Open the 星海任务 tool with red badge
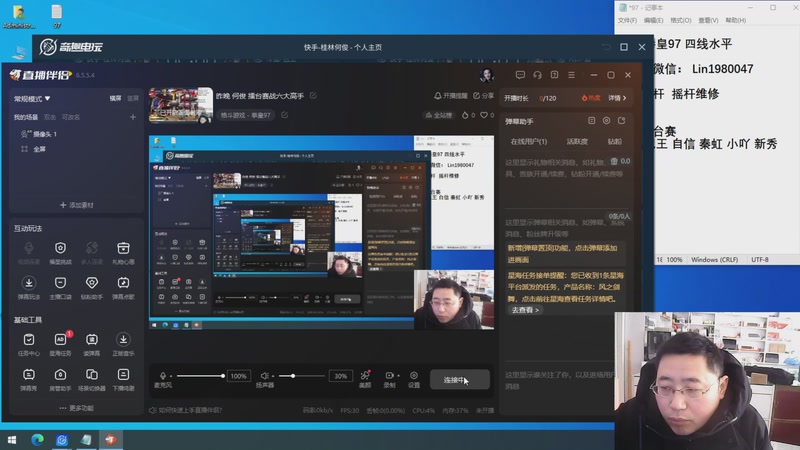 (x=60, y=344)
